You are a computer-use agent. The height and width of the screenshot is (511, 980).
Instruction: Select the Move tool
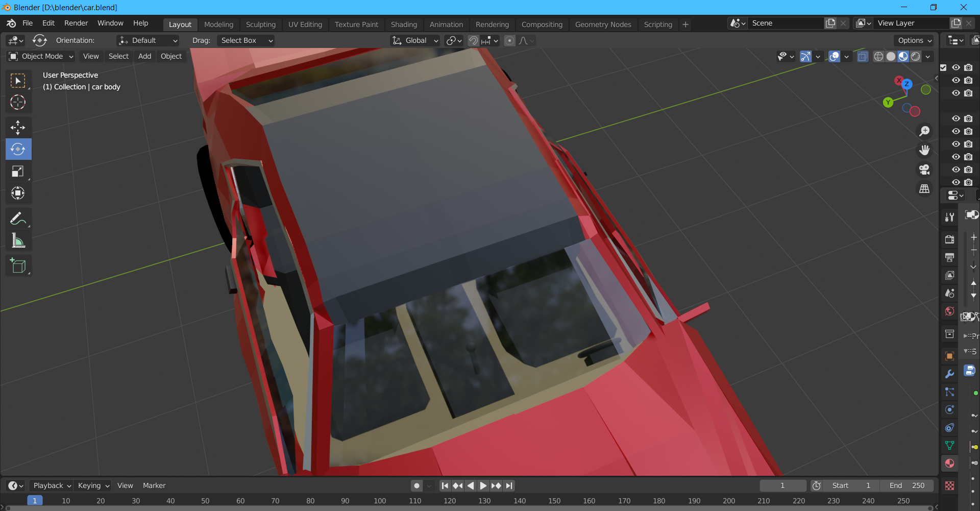coord(18,127)
